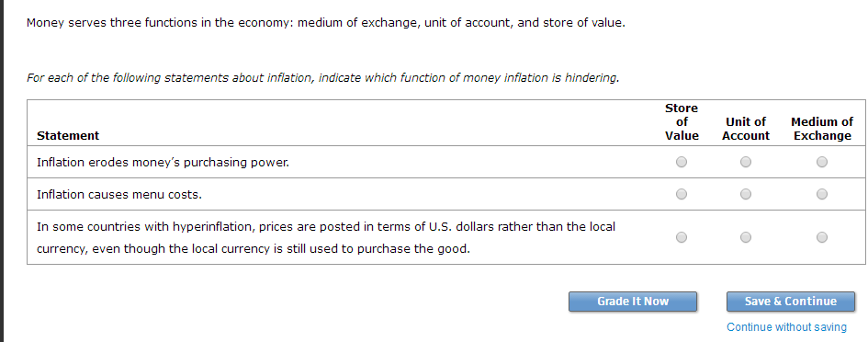Mark Medium of Exchange for hyperinflation statement

(x=822, y=237)
